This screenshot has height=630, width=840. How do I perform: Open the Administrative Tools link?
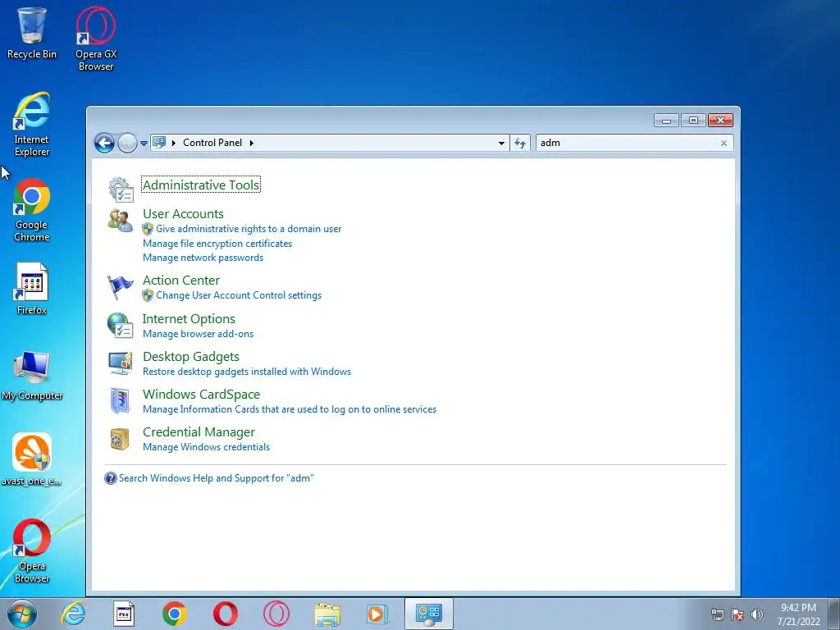click(201, 185)
